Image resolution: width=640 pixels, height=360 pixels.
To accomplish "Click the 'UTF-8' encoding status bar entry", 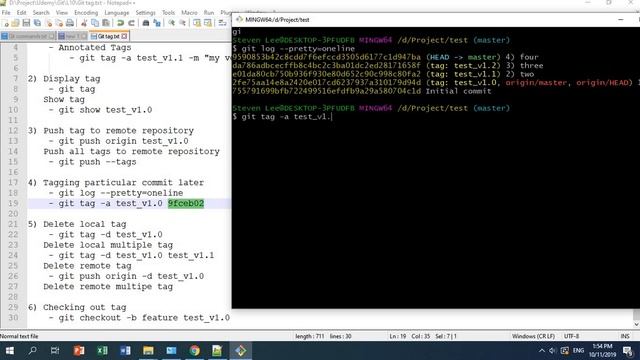I will 571,336.
